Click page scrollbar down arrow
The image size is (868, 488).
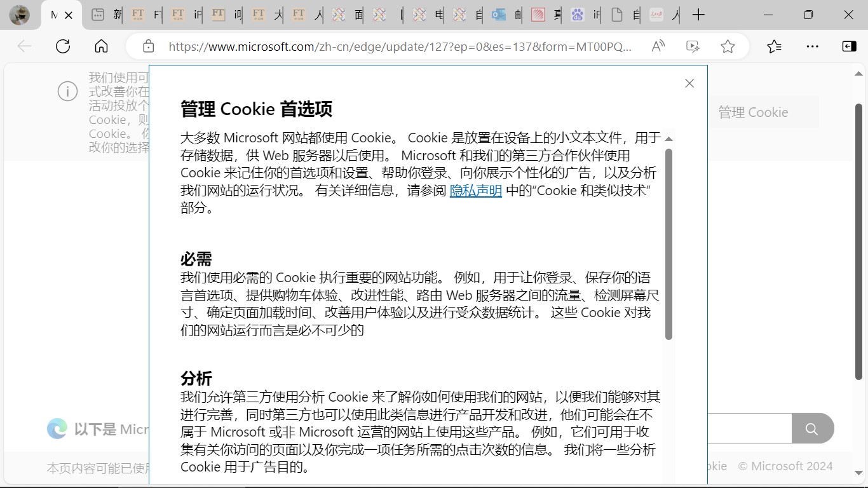pos(859,473)
